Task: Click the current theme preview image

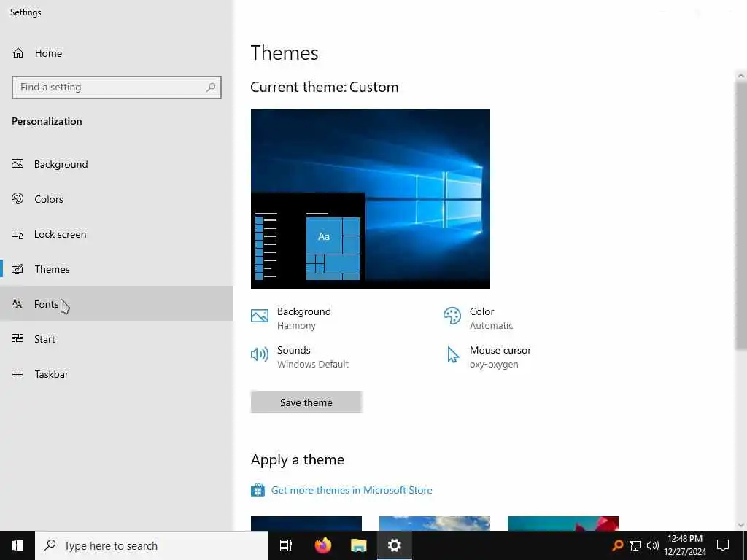Action: pos(370,198)
